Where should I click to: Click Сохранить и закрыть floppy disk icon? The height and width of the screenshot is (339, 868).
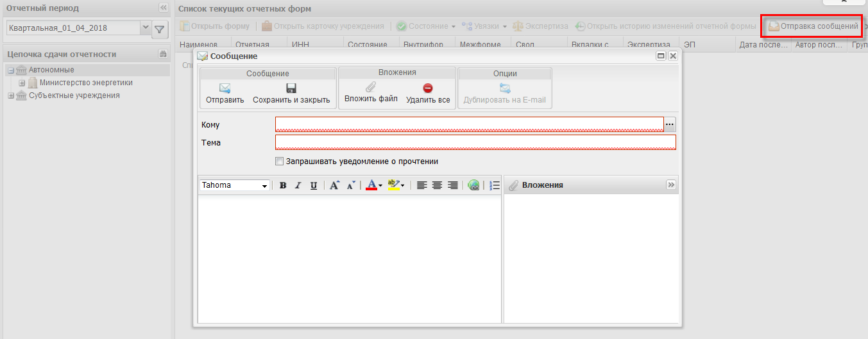click(291, 88)
